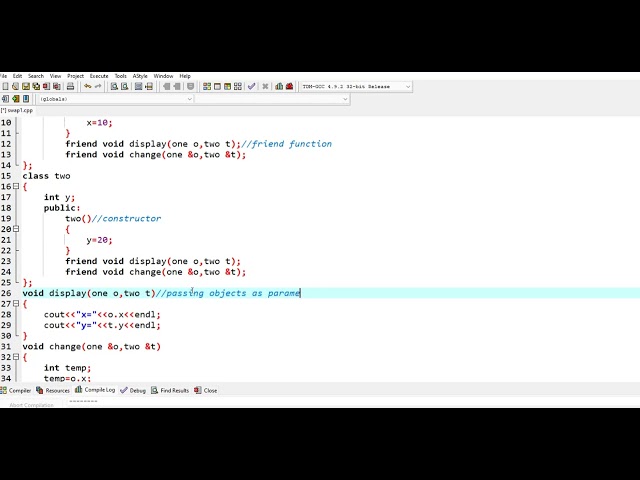This screenshot has height=480, width=640.
Task: Open Replace using the toolbar icon
Action: point(124,87)
